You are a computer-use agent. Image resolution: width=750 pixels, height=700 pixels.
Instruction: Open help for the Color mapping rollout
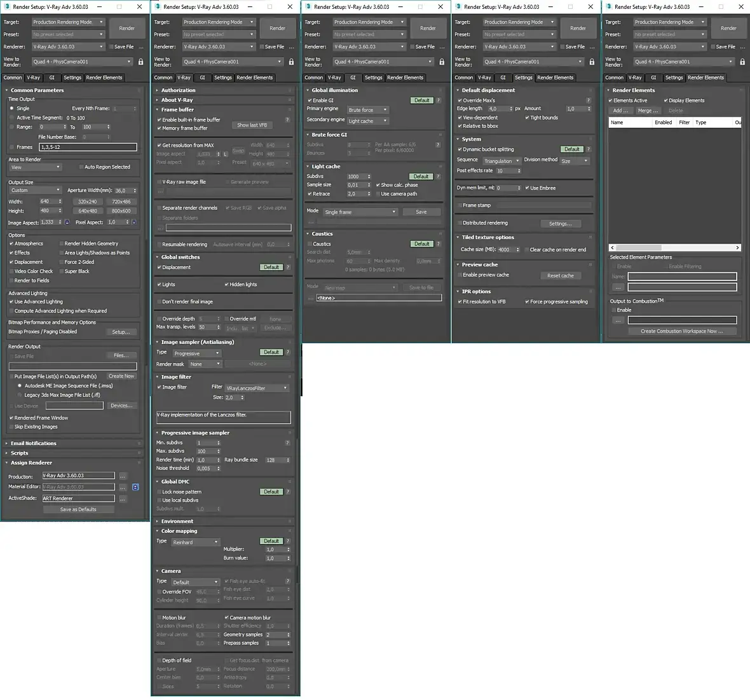288,540
